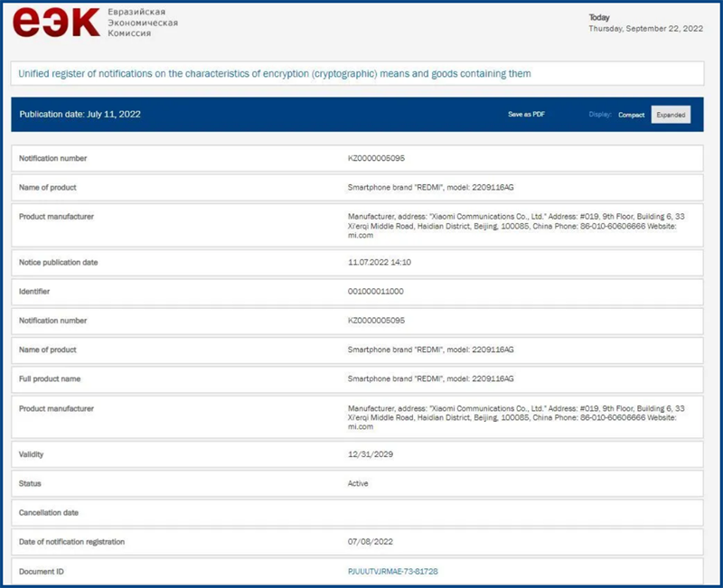Click the 'Today' label
723x588 pixels.
pos(599,17)
